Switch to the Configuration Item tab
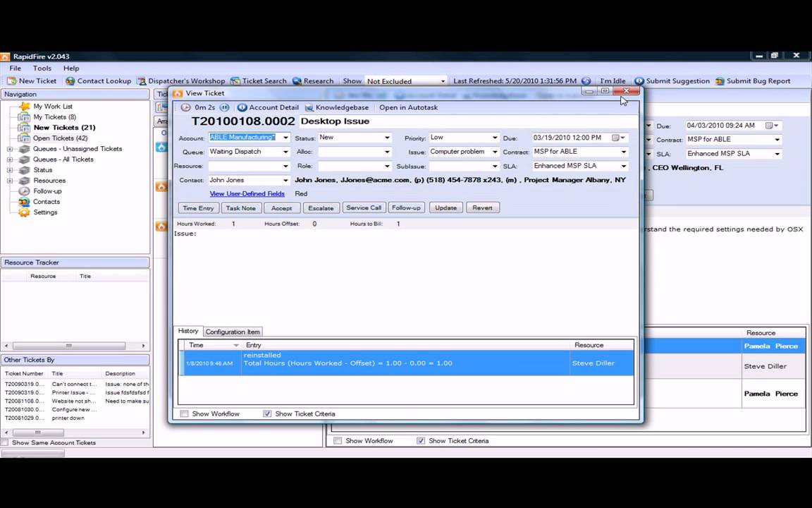812x508 pixels. pos(233,332)
